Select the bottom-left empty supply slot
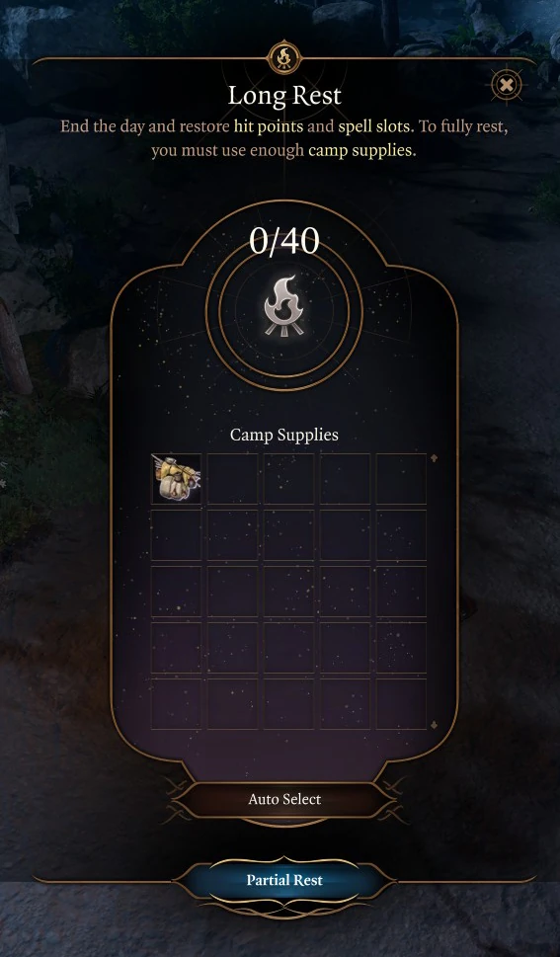Viewport: 560px width, 957px height. coord(177,704)
